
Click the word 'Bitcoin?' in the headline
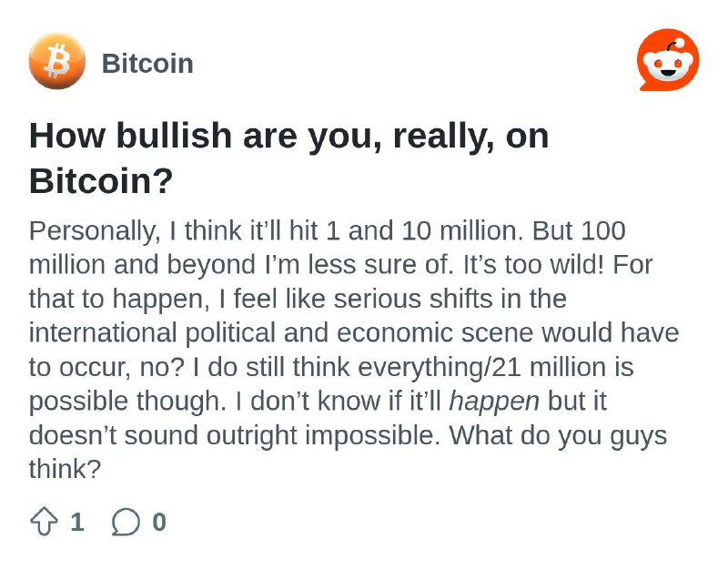pos(101,180)
